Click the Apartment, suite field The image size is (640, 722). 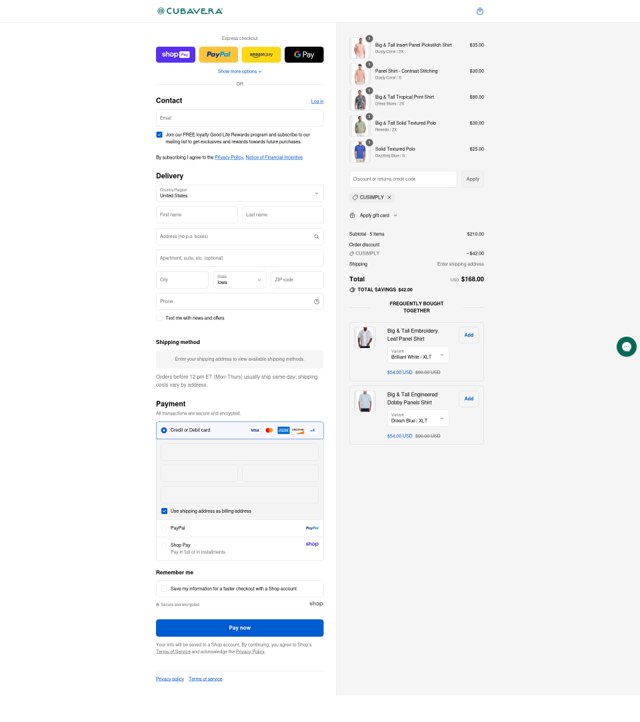click(x=239, y=258)
